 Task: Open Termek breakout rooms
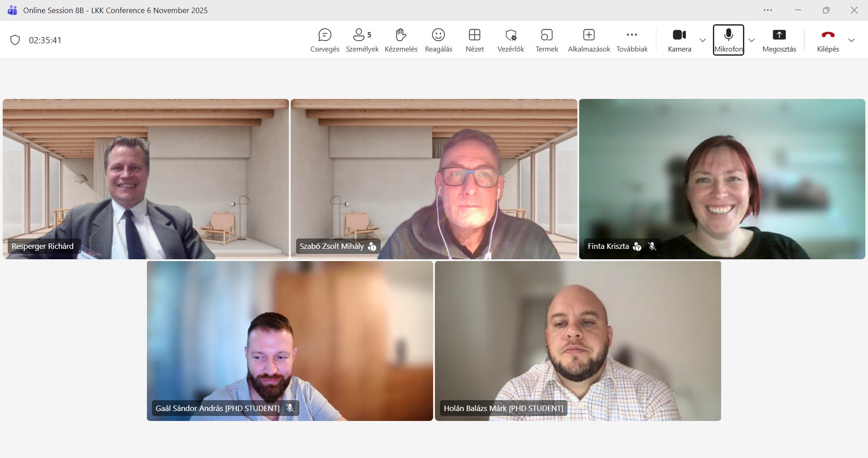coord(547,40)
